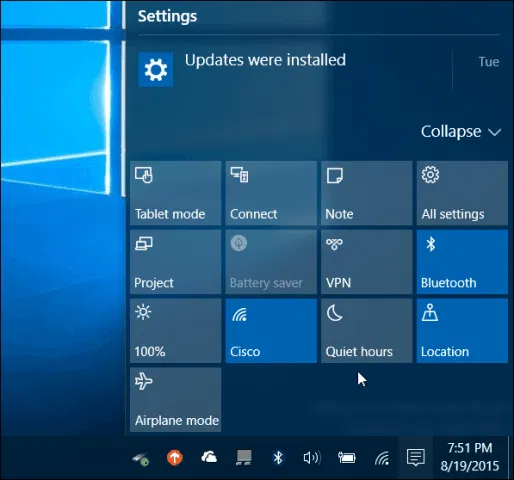Viewport: 514px width, 480px height.
Task: Click the Settings gear notification icon
Action: click(x=156, y=70)
